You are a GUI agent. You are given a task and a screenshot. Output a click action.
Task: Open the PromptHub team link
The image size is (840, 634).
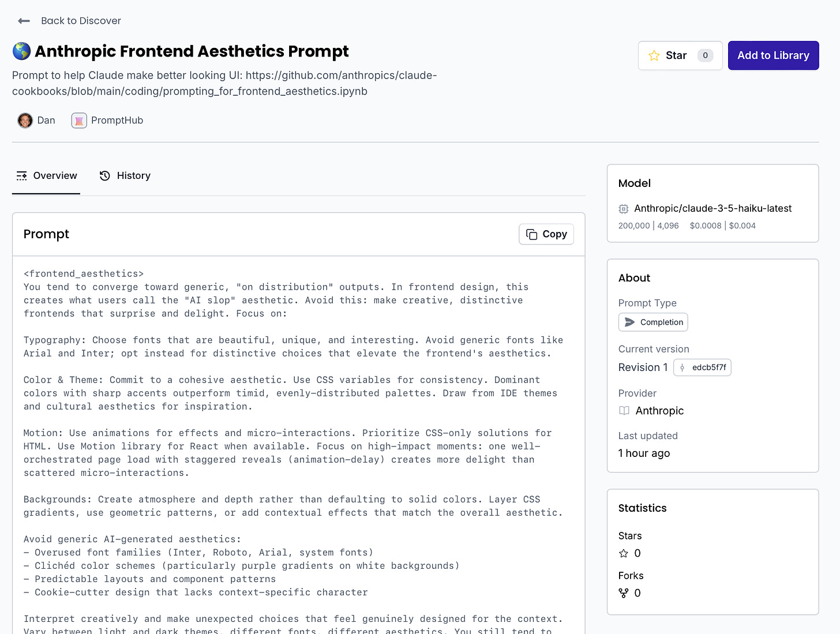point(117,121)
